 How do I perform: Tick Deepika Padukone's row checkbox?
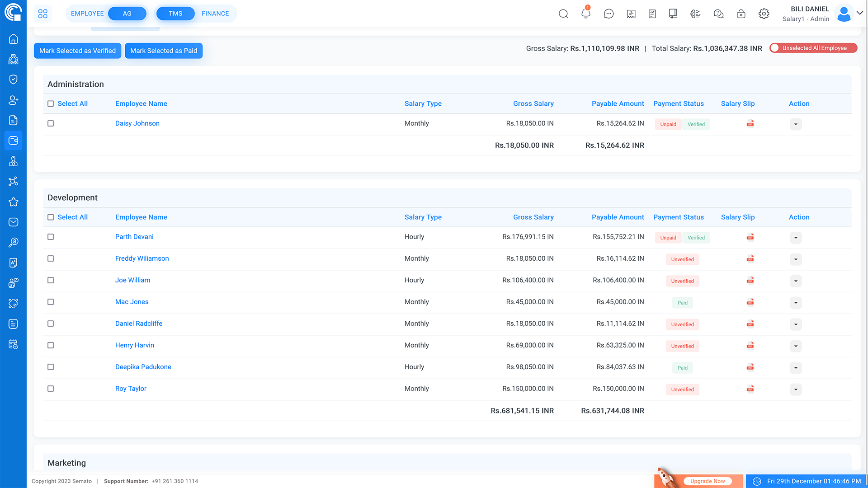coord(51,367)
